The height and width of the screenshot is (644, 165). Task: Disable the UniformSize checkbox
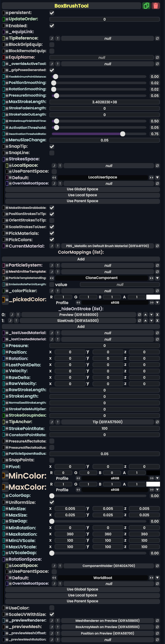52,502
